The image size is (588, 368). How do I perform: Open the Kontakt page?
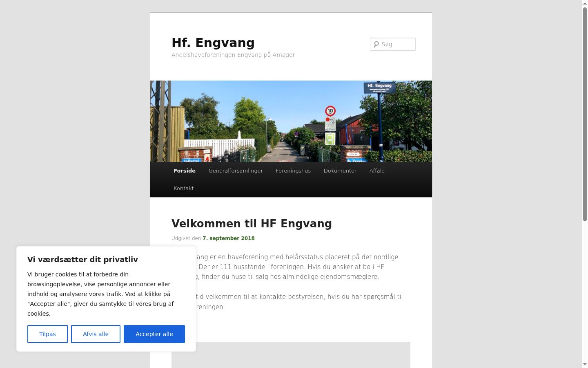tap(184, 188)
